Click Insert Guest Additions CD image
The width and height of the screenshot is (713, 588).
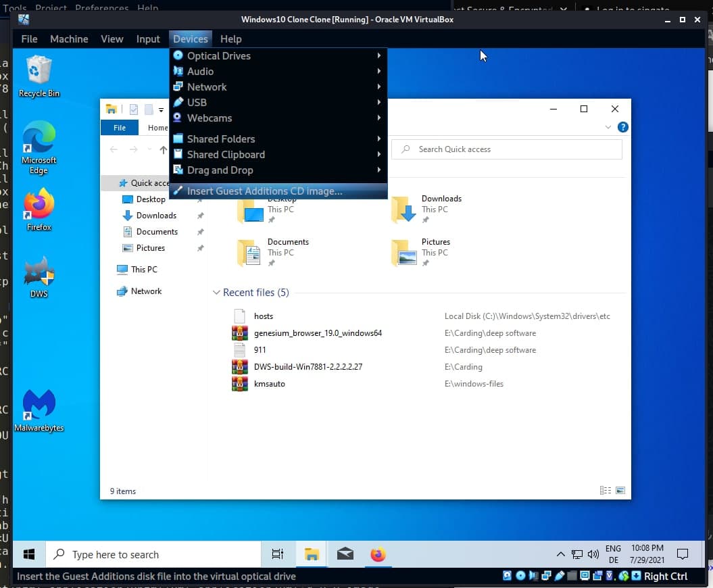coord(278,191)
